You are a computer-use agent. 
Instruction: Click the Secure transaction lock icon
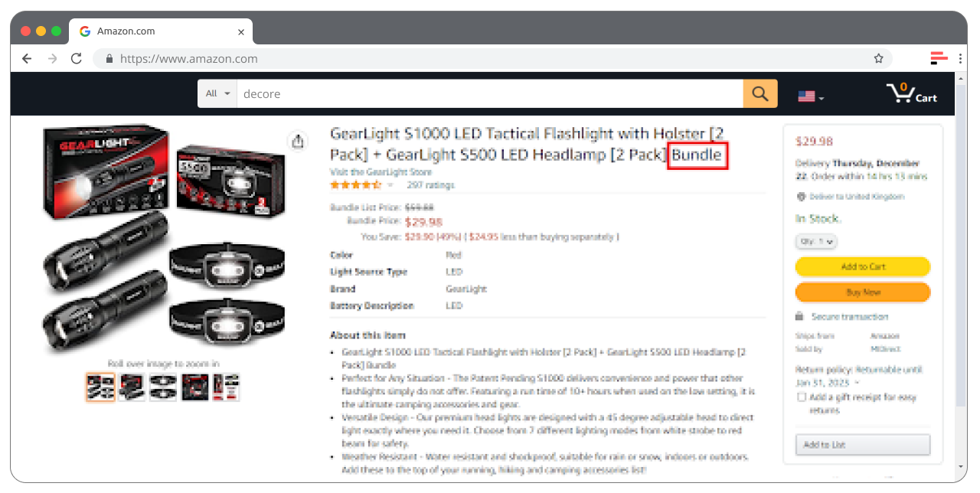tap(800, 316)
